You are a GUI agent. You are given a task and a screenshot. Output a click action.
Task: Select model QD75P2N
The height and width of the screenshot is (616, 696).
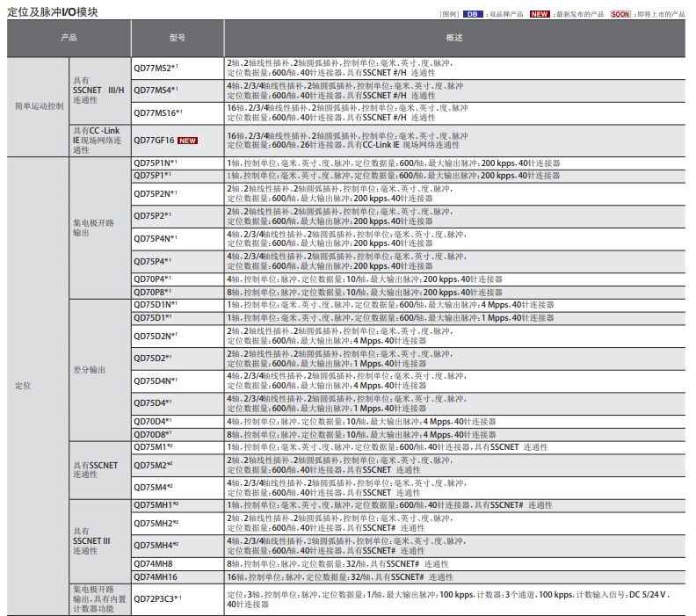[x=178, y=193]
